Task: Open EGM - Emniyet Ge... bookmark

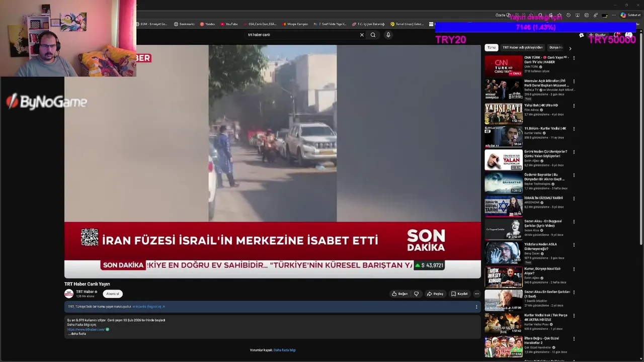Action: point(152,24)
